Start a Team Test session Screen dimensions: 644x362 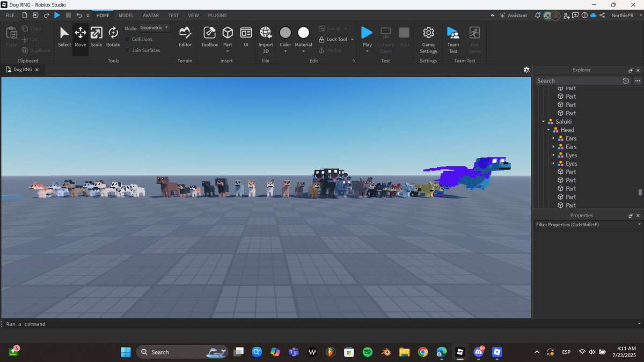[x=453, y=40]
